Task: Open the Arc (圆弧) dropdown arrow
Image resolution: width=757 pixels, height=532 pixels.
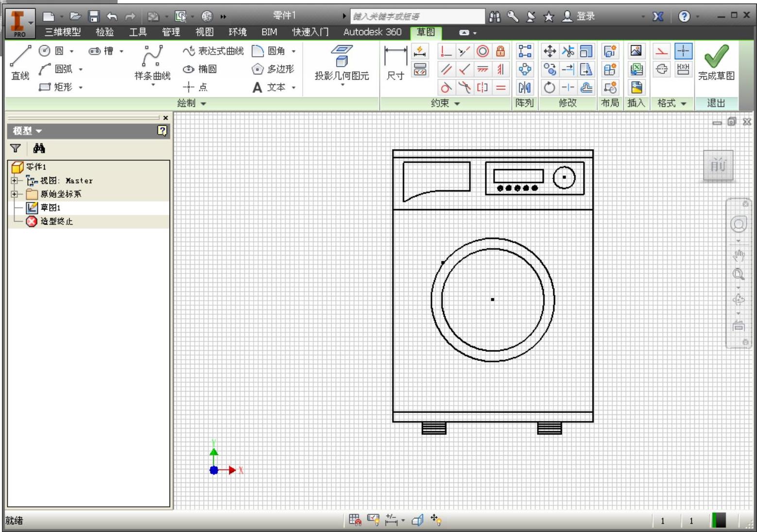Action: click(80, 69)
